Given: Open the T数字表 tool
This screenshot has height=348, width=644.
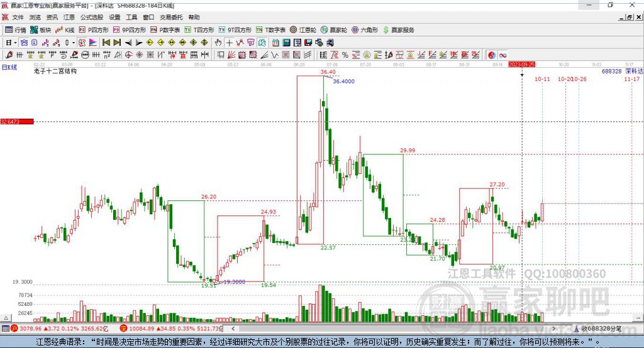Looking at the screenshot, I should [x=270, y=30].
